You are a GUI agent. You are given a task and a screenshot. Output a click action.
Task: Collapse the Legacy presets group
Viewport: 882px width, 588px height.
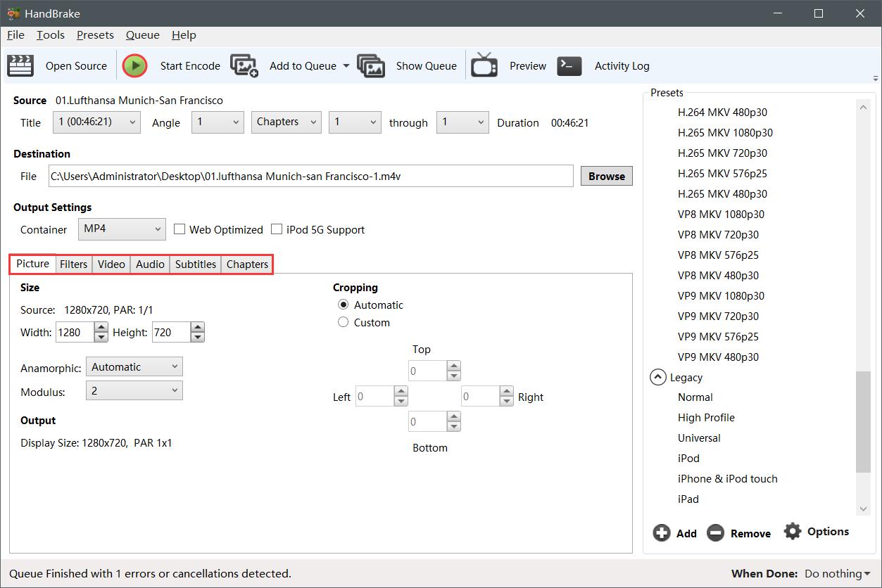pos(657,378)
